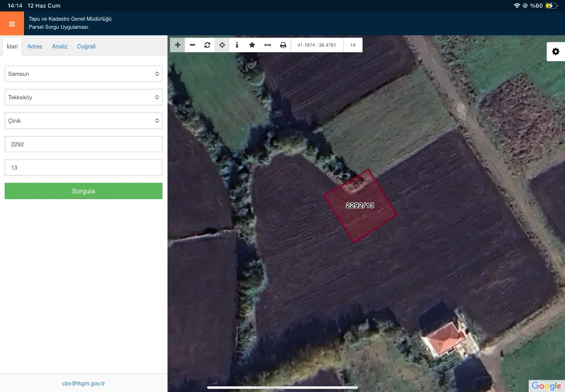Open the cbs@tkgm.gov.tr email link
This screenshot has width=565, height=392.
(x=83, y=384)
